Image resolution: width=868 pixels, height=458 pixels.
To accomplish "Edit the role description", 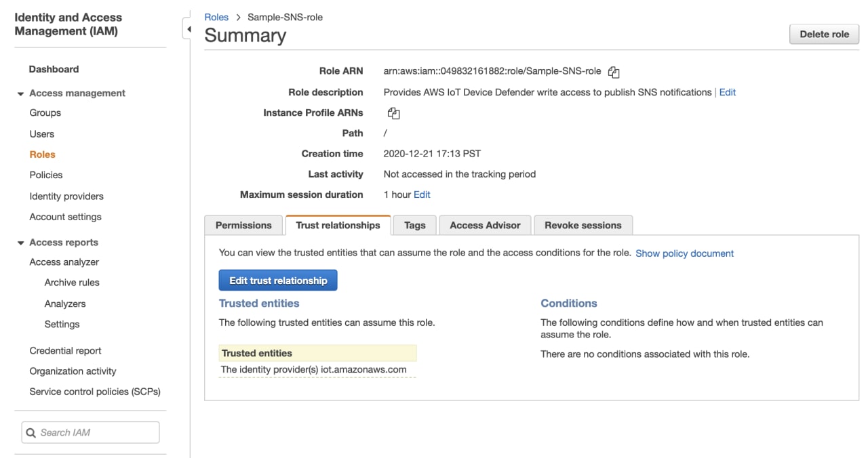I will click(x=727, y=92).
